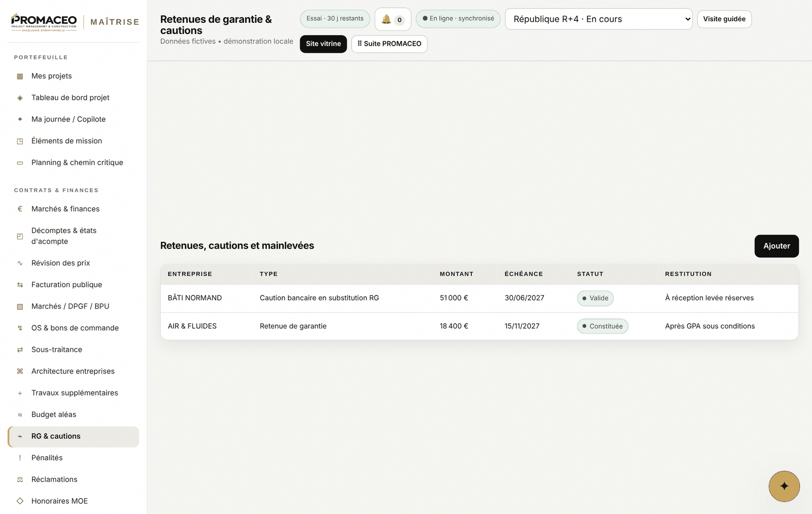Click the Architecture entreprises command icon
812x514 pixels.
pos(20,371)
